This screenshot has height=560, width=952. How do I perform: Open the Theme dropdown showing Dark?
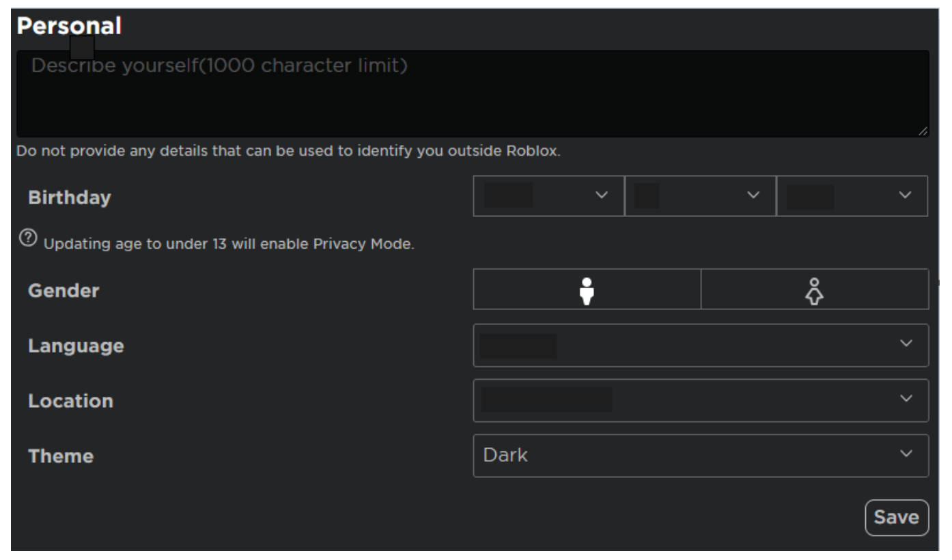701,456
